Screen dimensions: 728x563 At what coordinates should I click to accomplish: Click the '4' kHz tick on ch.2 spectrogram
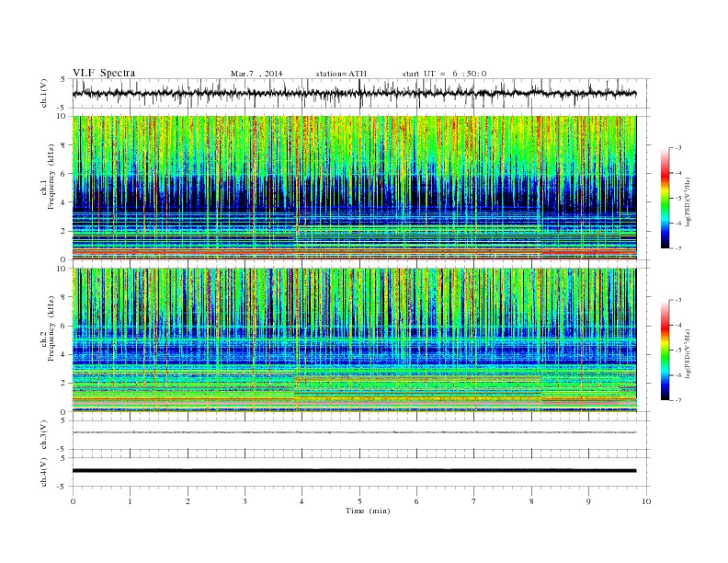tap(63, 354)
